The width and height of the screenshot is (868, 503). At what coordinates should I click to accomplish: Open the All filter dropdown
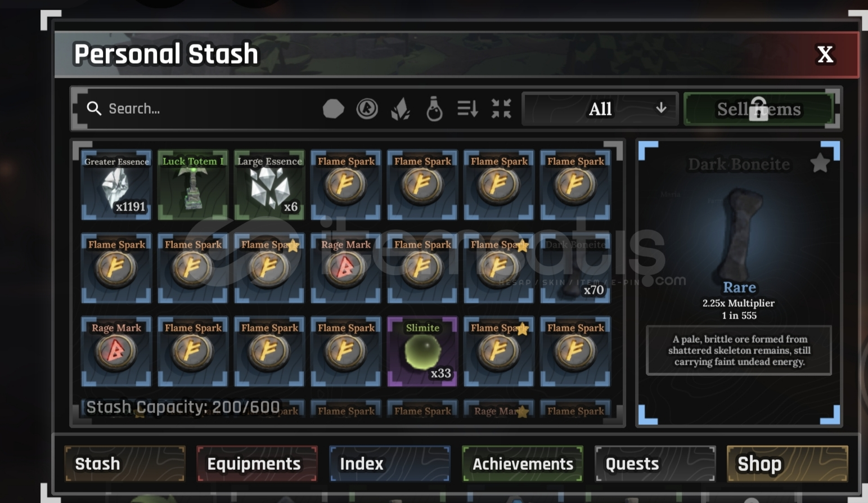pos(600,109)
